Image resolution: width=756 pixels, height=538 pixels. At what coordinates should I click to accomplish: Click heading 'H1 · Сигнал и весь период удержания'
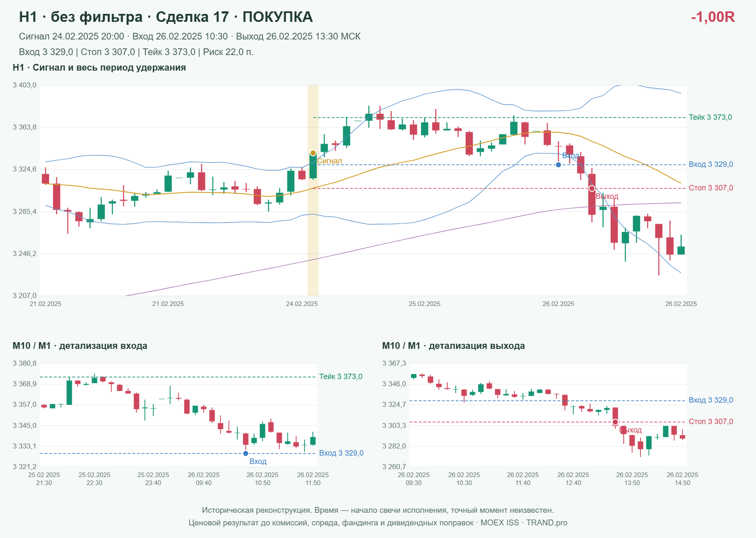coord(99,68)
